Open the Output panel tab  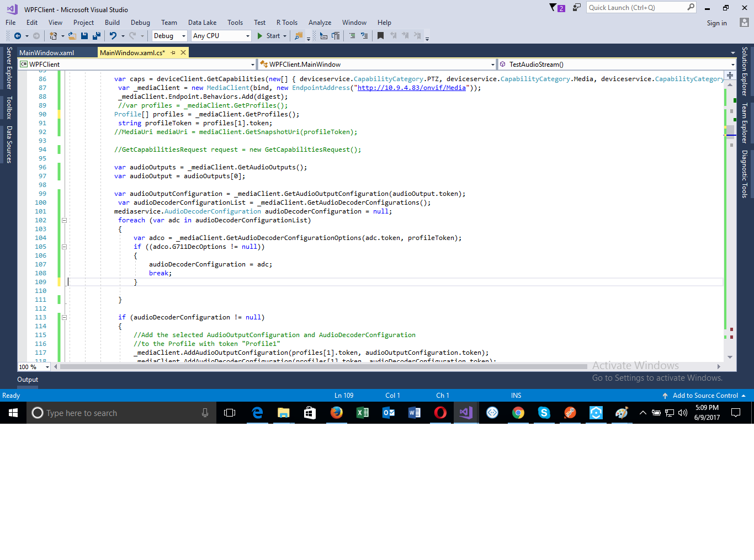pos(28,380)
